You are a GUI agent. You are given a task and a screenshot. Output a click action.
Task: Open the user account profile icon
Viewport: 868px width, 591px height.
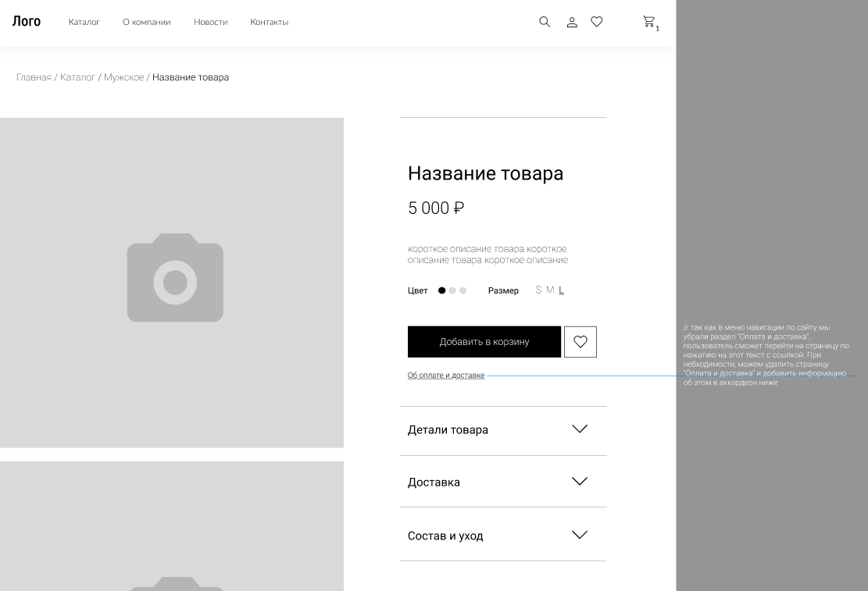(x=572, y=23)
